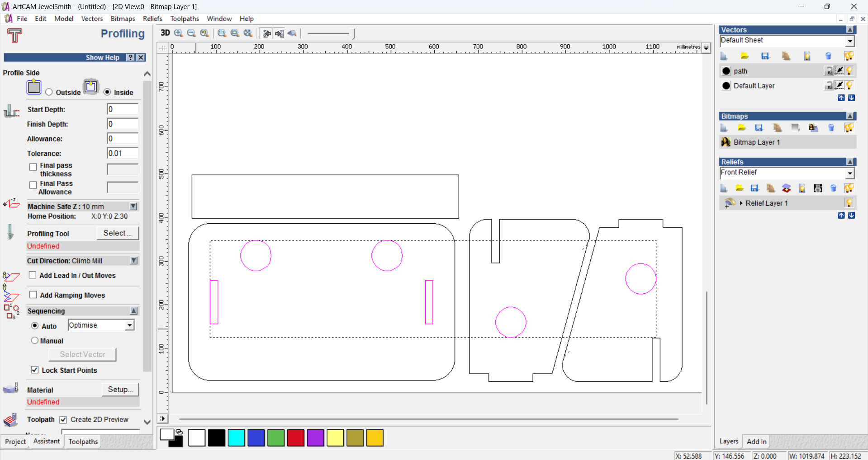Click Select button for Profiling Tool
Screen dimensions: 868x460
tap(117, 233)
